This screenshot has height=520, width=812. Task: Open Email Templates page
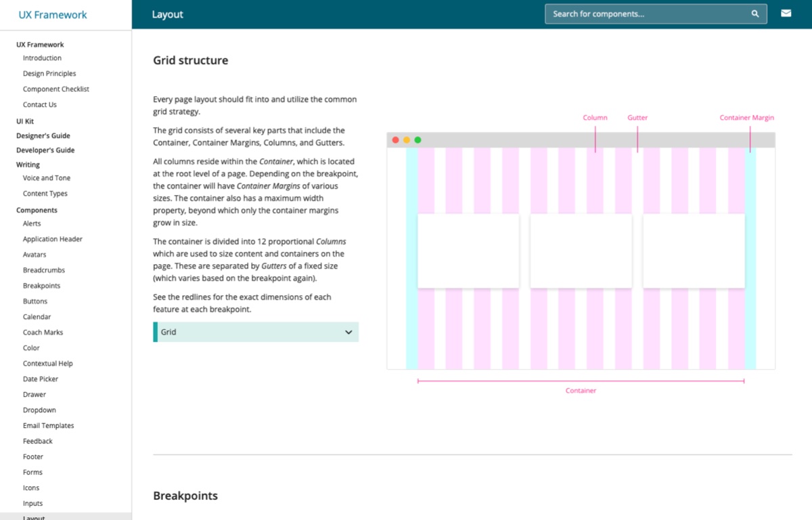point(49,426)
